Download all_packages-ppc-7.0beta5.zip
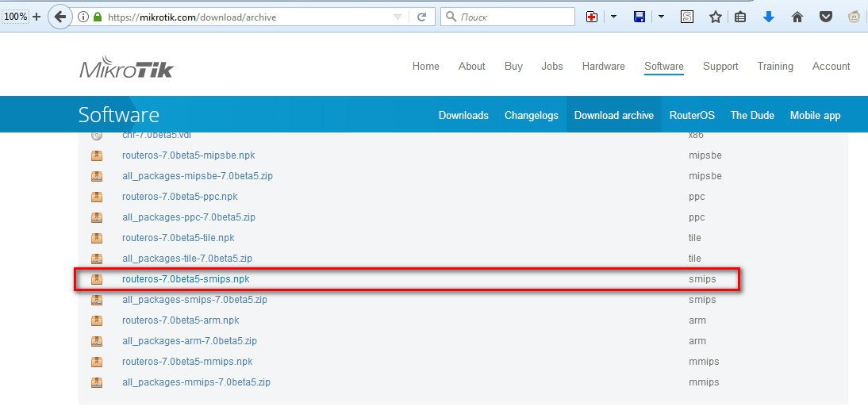Image resolution: width=868 pixels, height=418 pixels. (189, 217)
